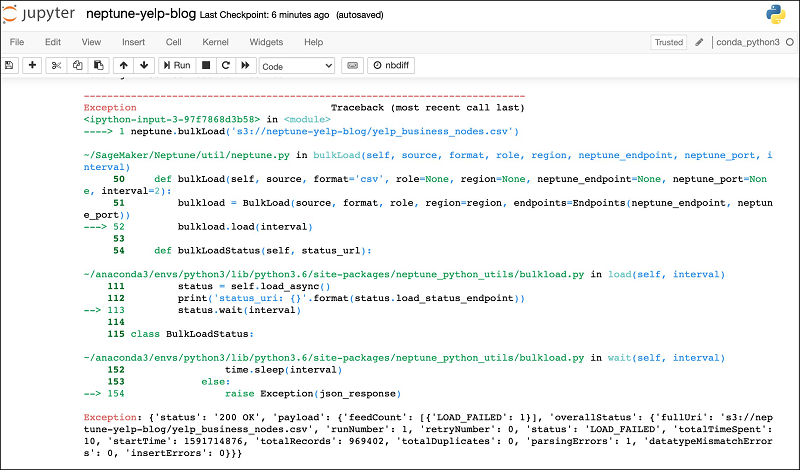Click line 154 raise Exception(json_response)
This screenshot has width=800, height=470.
tap(313, 393)
